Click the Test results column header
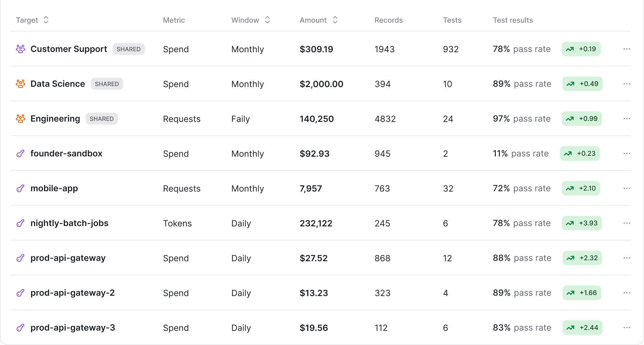Image resolution: width=644 pixels, height=345 pixels. click(x=513, y=20)
